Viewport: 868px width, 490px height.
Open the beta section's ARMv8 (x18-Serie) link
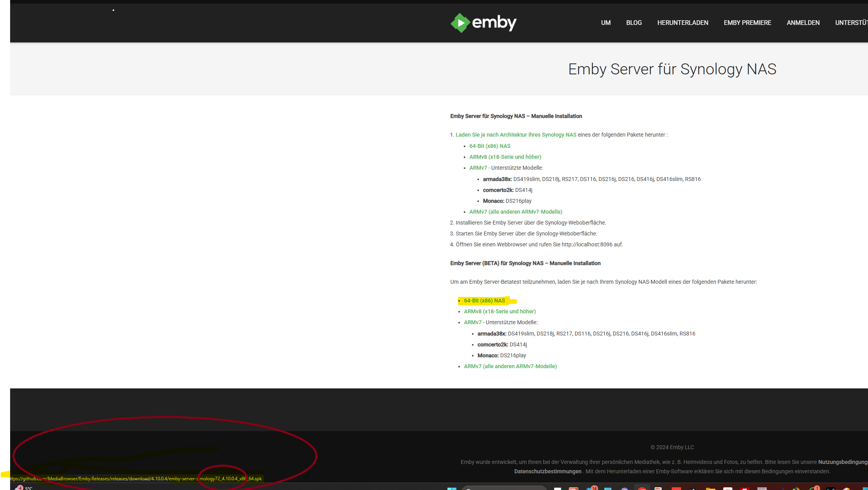[499, 311]
